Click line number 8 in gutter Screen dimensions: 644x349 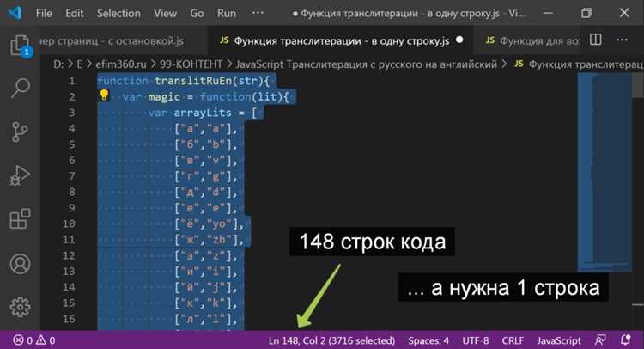point(72,192)
